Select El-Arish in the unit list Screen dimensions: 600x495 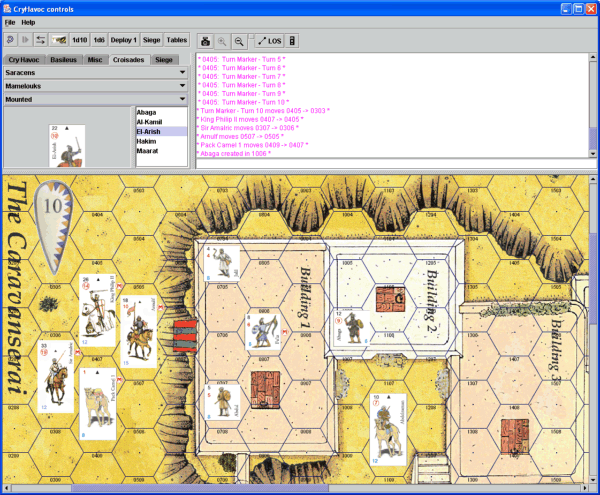click(x=161, y=132)
